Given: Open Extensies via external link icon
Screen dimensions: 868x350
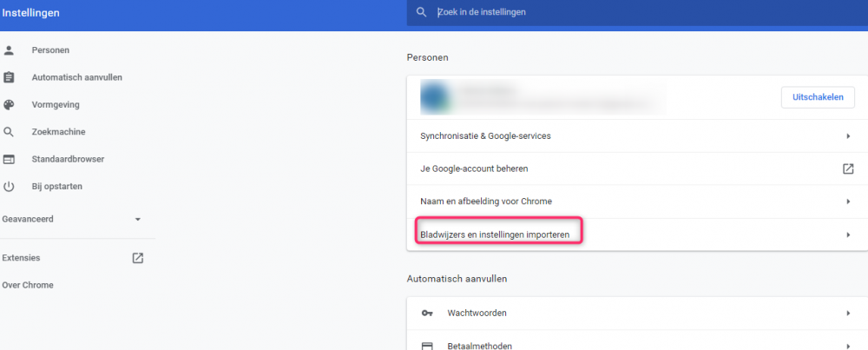Looking at the screenshot, I should (x=137, y=258).
